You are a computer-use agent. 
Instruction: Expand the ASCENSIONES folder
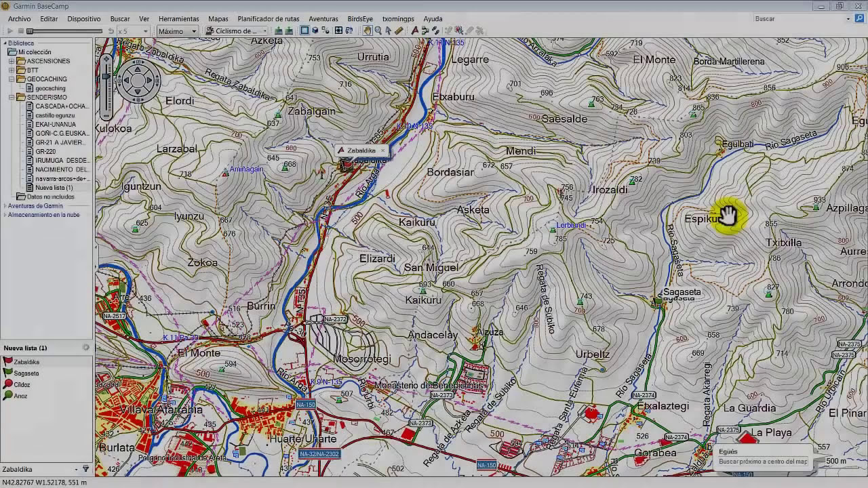pyautogui.click(x=12, y=61)
